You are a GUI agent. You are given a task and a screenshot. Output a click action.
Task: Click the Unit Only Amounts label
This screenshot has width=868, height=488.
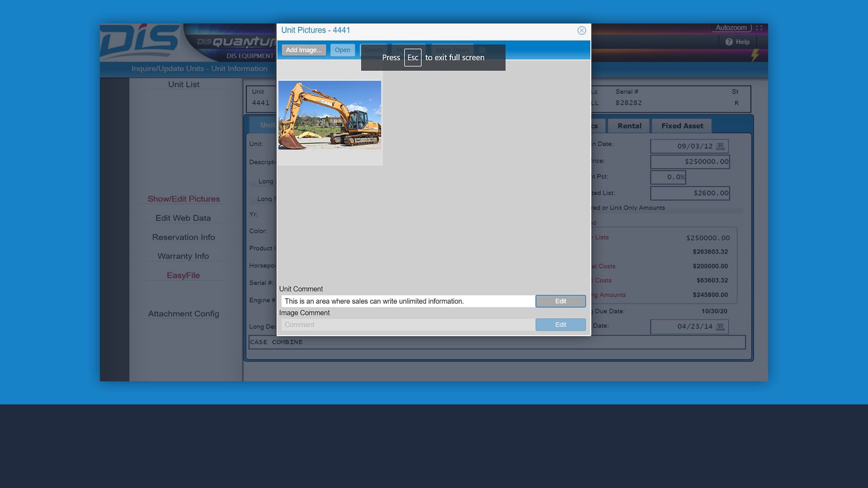coord(637,208)
